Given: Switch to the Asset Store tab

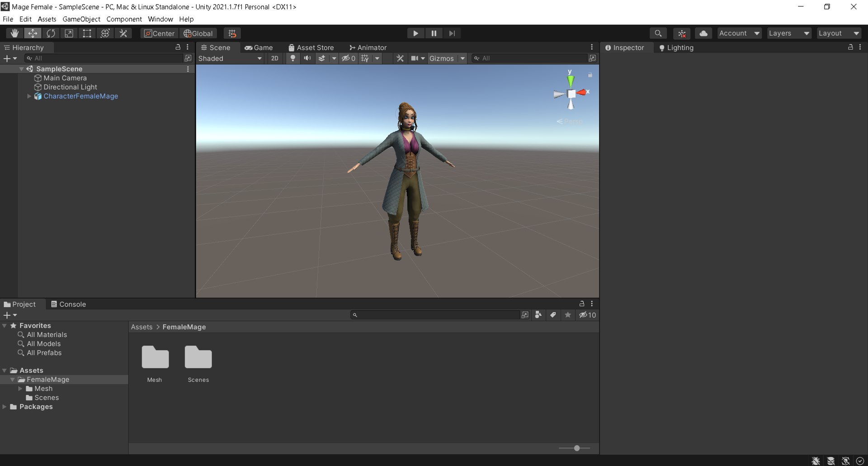Looking at the screenshot, I should pyautogui.click(x=311, y=48).
